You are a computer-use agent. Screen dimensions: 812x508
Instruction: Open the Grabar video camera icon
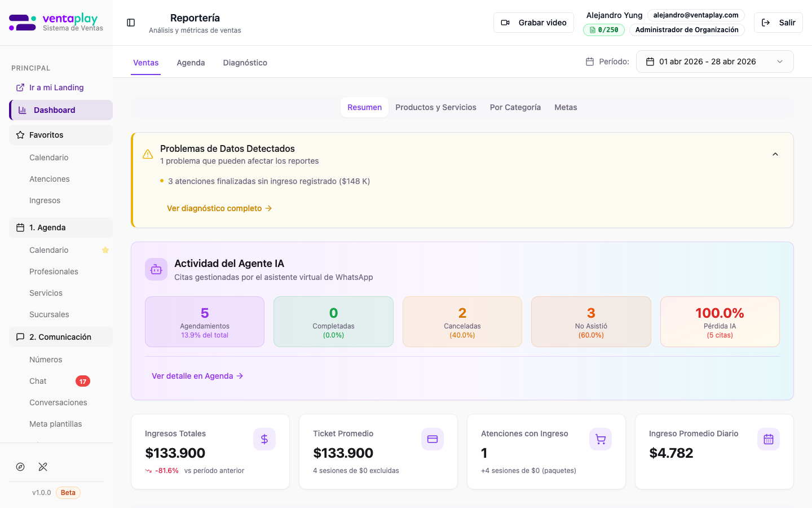[506, 23]
